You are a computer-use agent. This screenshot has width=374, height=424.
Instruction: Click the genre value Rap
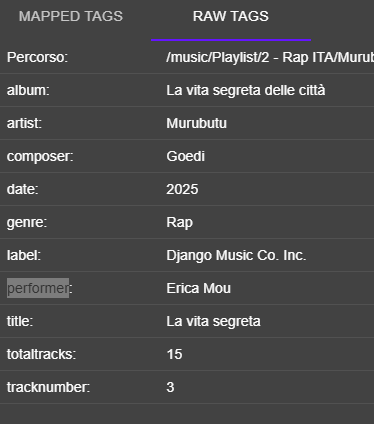[x=179, y=222]
